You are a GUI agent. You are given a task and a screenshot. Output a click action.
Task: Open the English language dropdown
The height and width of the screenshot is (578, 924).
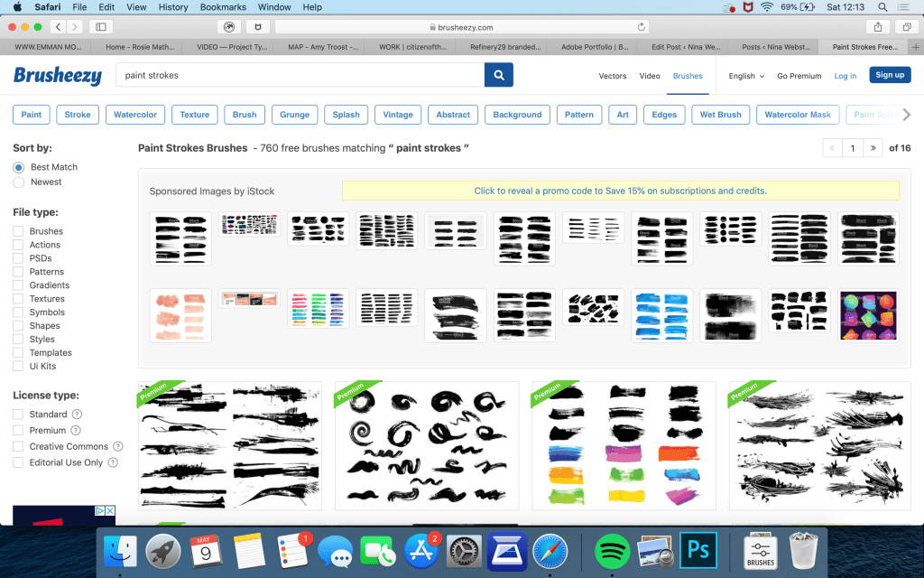(x=746, y=76)
